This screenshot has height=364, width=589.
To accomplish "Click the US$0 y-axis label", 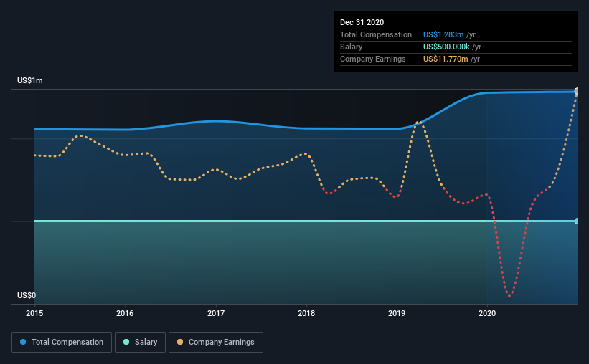I will [x=27, y=296].
